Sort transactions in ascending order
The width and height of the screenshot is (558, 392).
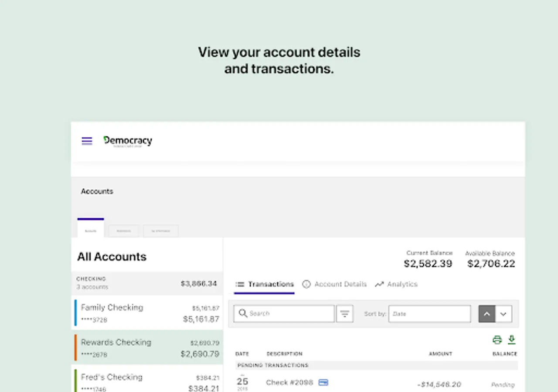coord(487,314)
